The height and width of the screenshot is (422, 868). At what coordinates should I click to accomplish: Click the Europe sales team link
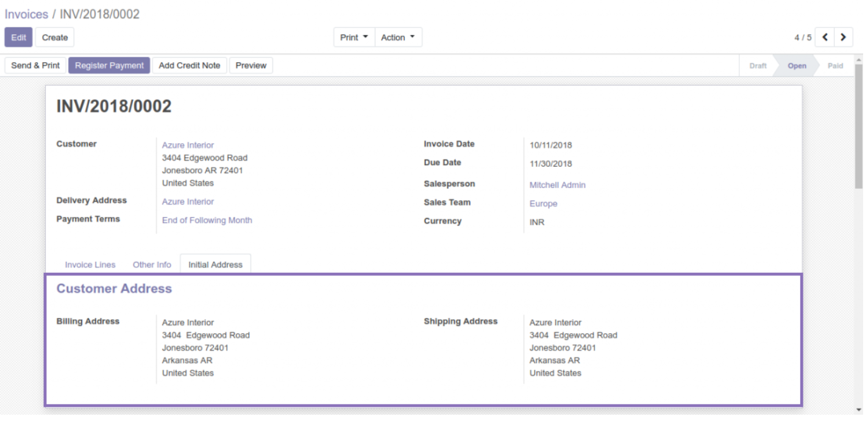tap(543, 204)
